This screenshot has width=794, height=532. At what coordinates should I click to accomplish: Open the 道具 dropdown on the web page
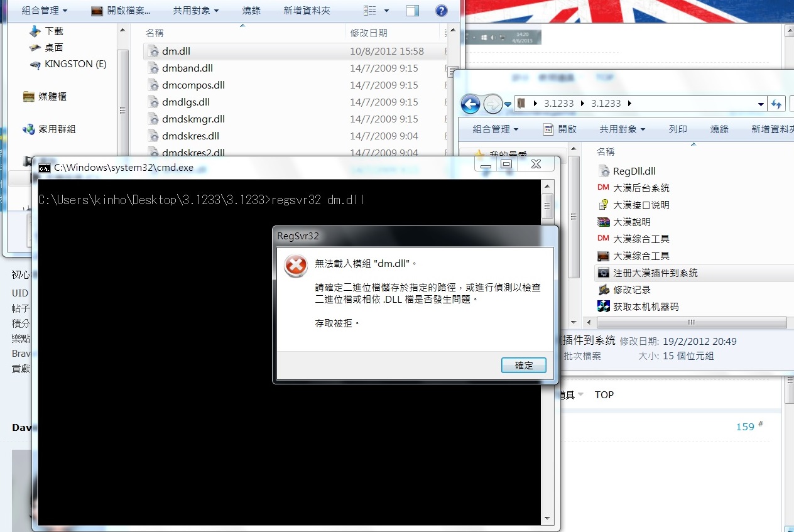pos(572,394)
